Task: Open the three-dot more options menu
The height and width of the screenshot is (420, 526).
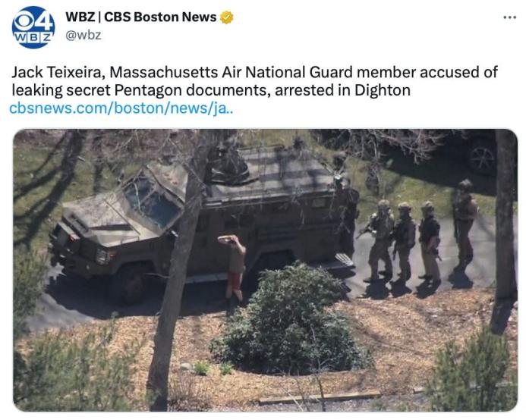Action: click(x=510, y=17)
